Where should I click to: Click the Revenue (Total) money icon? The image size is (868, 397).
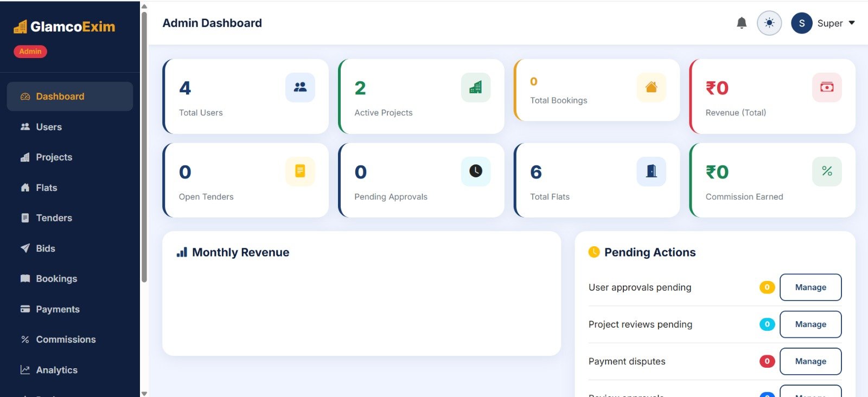click(827, 87)
